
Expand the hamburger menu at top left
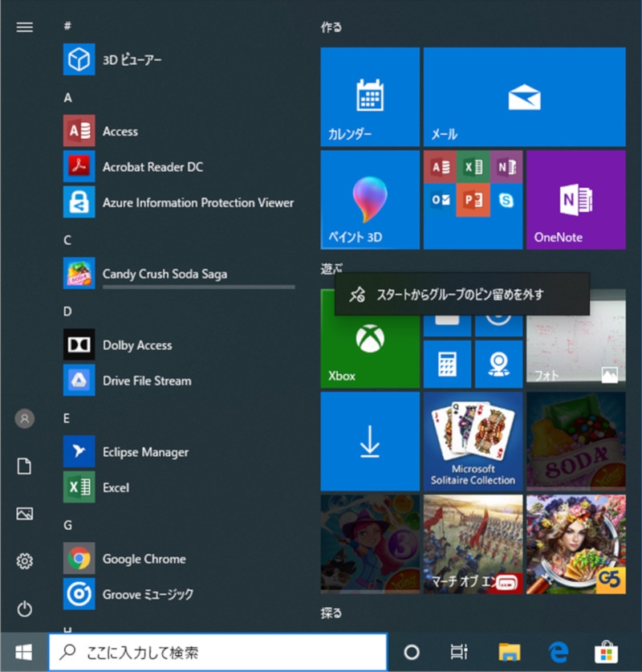[x=25, y=26]
